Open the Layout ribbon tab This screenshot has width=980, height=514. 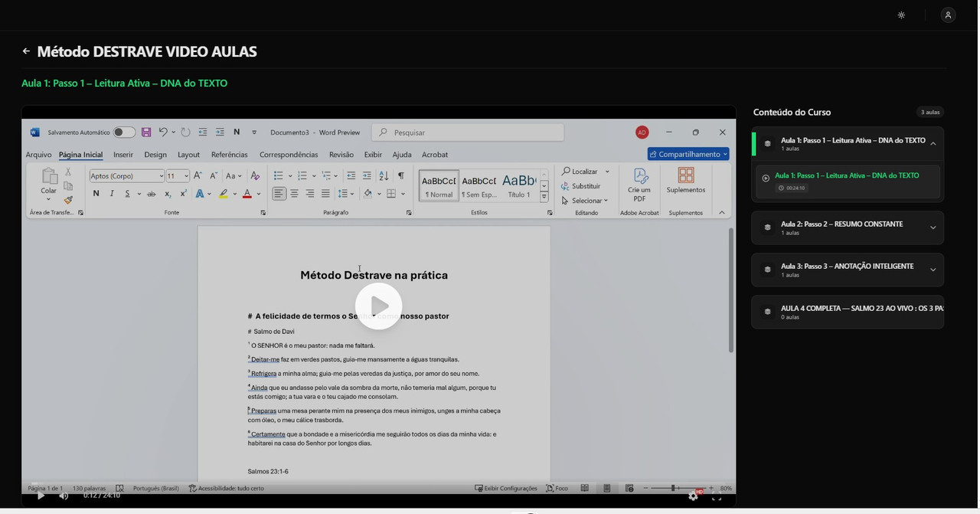(x=188, y=155)
